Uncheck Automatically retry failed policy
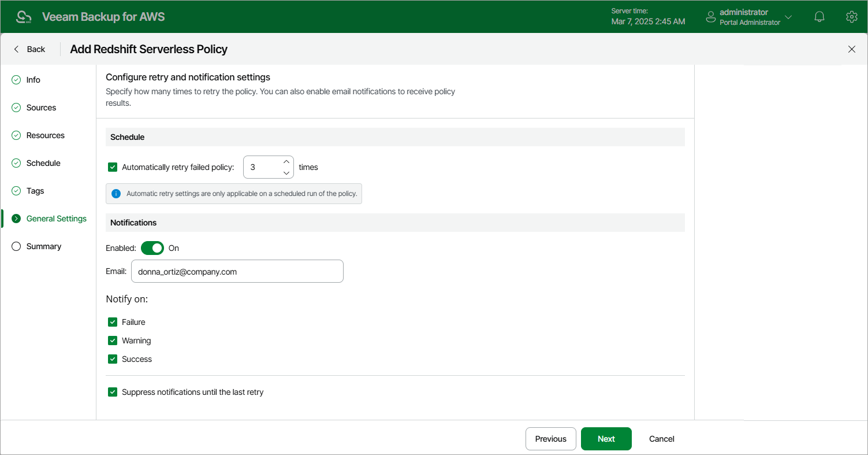The image size is (868, 455). click(x=113, y=167)
